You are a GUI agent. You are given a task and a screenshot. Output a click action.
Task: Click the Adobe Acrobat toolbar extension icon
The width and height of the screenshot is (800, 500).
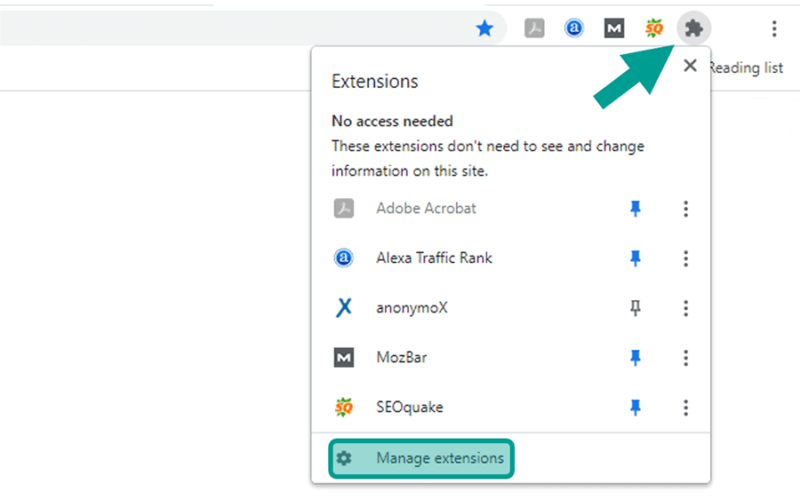coord(534,28)
